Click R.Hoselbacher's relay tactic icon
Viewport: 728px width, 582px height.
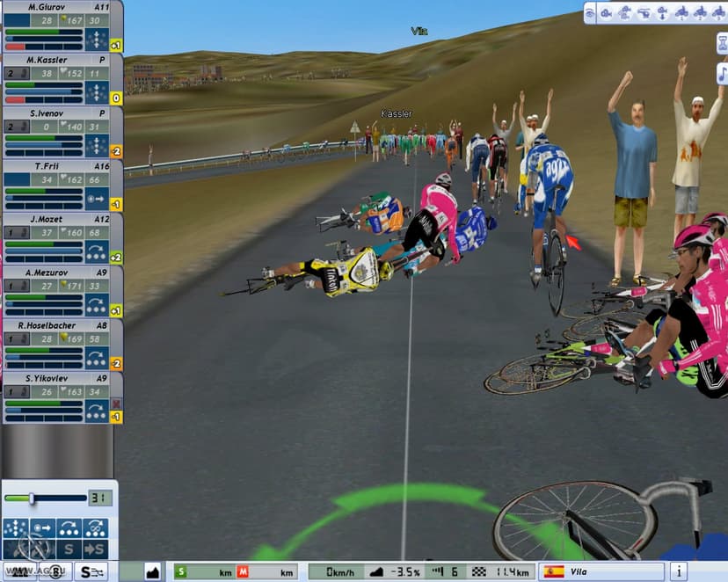(97, 358)
